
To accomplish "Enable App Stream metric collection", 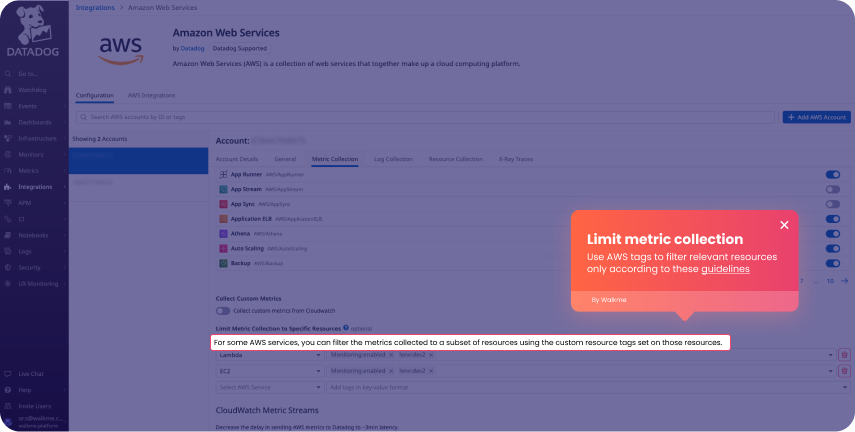I will point(832,189).
